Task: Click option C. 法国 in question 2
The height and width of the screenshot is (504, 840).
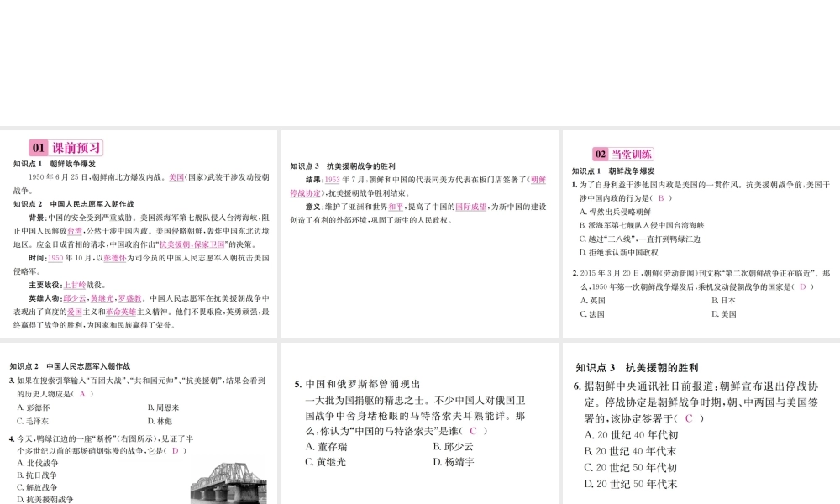Action: [592, 314]
